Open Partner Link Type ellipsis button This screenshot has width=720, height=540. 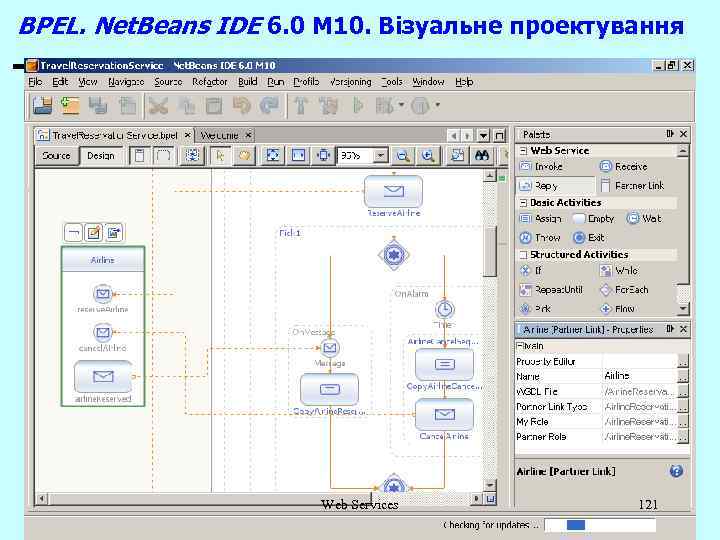[x=683, y=407]
